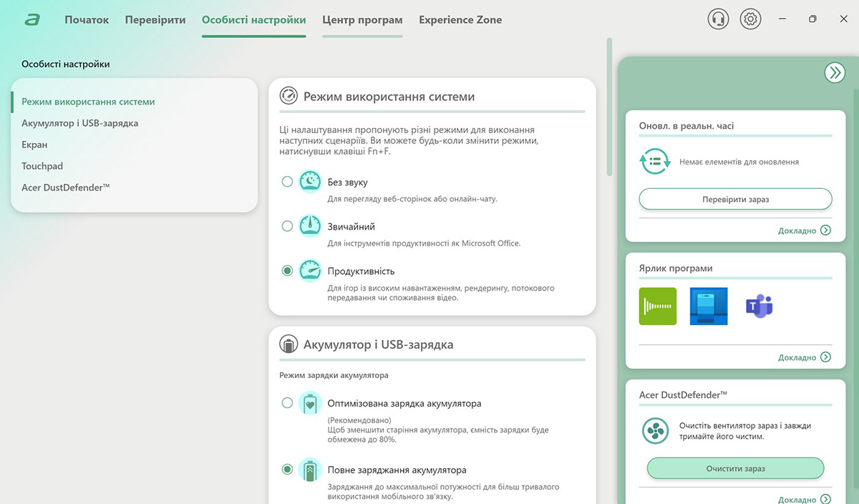Click the Особисті настройки sidebar heading
The width and height of the screenshot is (859, 504).
click(66, 64)
